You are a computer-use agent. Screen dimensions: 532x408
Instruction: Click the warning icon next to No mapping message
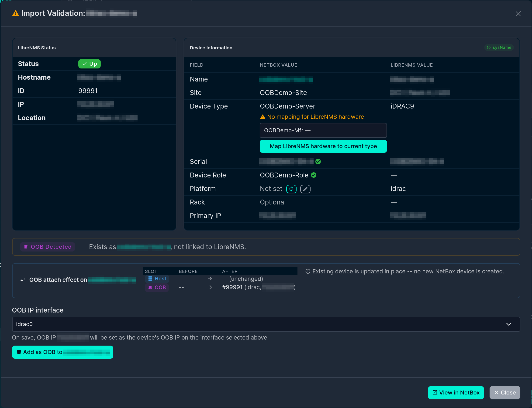[263, 117]
